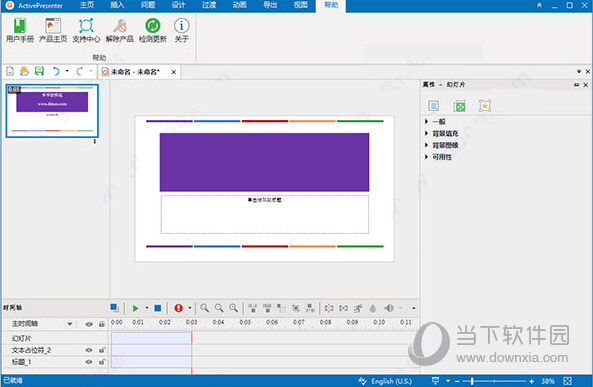Open the green size and layout properties tab
The height and width of the screenshot is (387, 593).
(459, 106)
